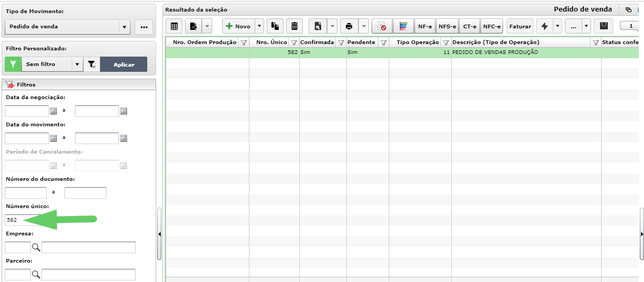Screen dimensions: 644x282
Task: Click the clear filter funnel icon
Action: pyautogui.click(x=91, y=64)
